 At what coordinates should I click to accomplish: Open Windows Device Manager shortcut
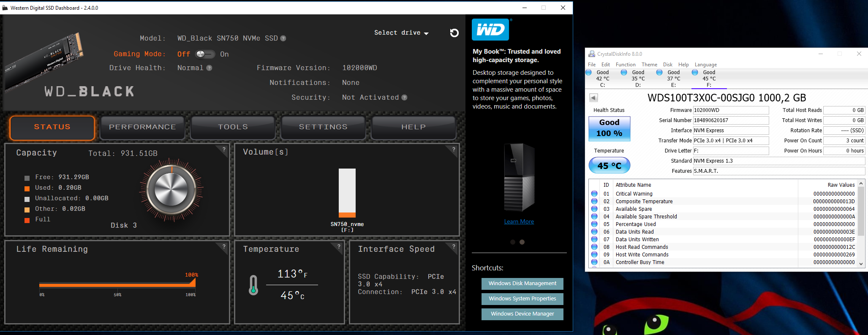(522, 314)
